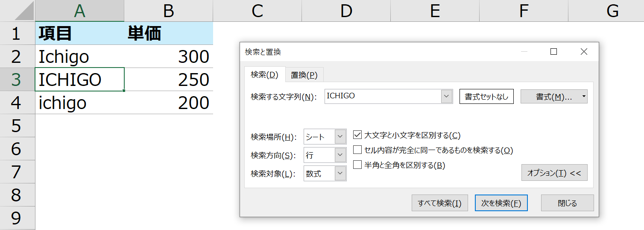
Task: Close the 検索と置換 dialog with X
Action: (x=584, y=52)
